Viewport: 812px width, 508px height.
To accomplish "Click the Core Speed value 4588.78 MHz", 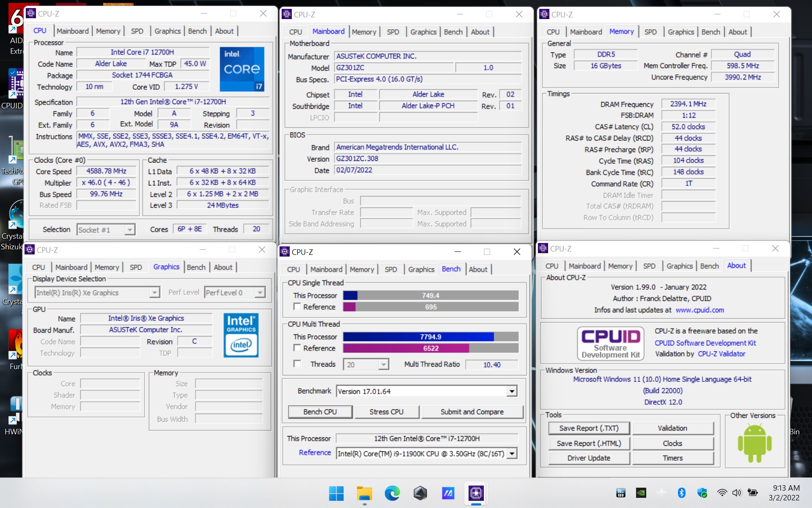I will [106, 171].
